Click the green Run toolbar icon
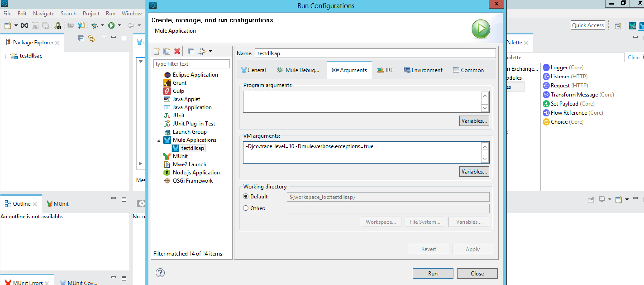This screenshot has height=285, width=644. [x=111, y=25]
